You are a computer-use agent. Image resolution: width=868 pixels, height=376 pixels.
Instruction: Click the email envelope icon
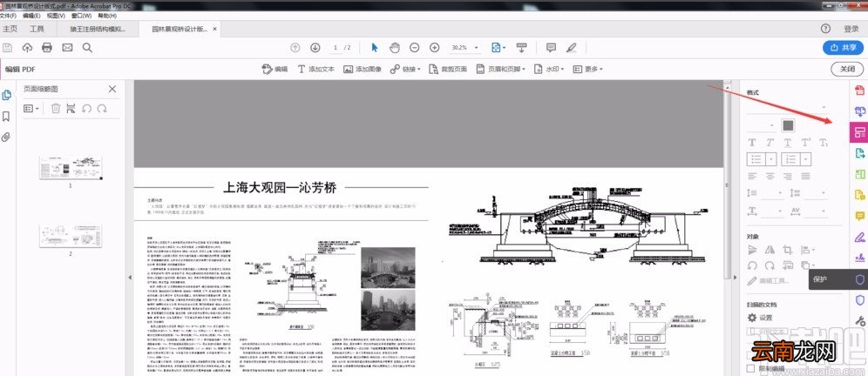67,48
